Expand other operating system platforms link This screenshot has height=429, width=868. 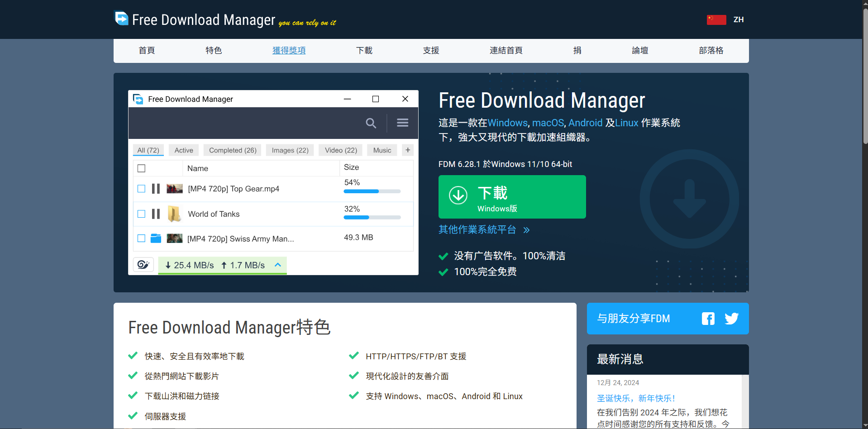(483, 230)
